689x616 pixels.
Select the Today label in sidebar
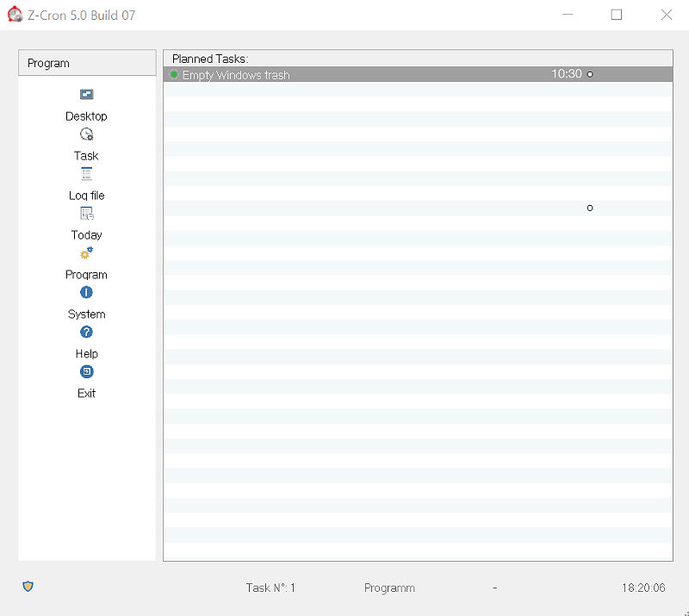(x=87, y=235)
